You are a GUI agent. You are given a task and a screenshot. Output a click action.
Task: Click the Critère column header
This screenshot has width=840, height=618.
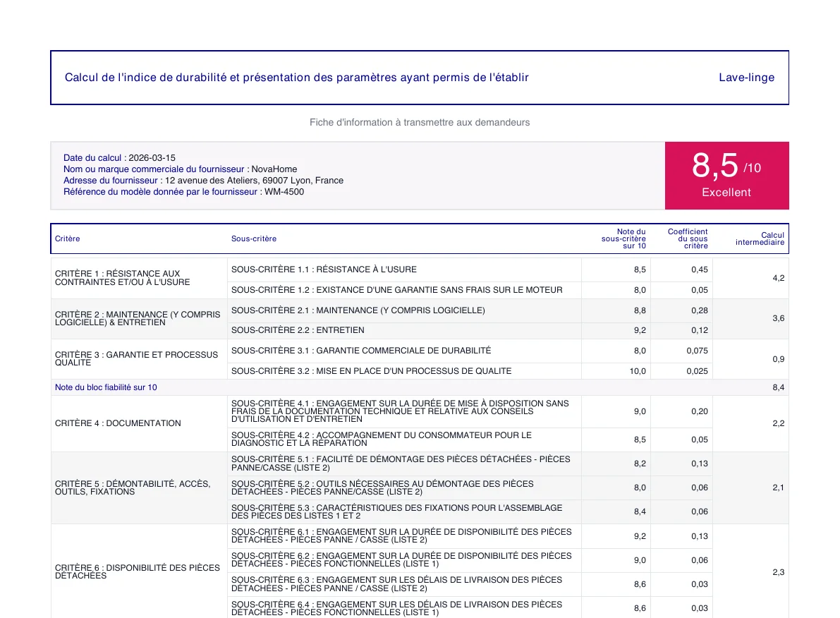pos(68,238)
